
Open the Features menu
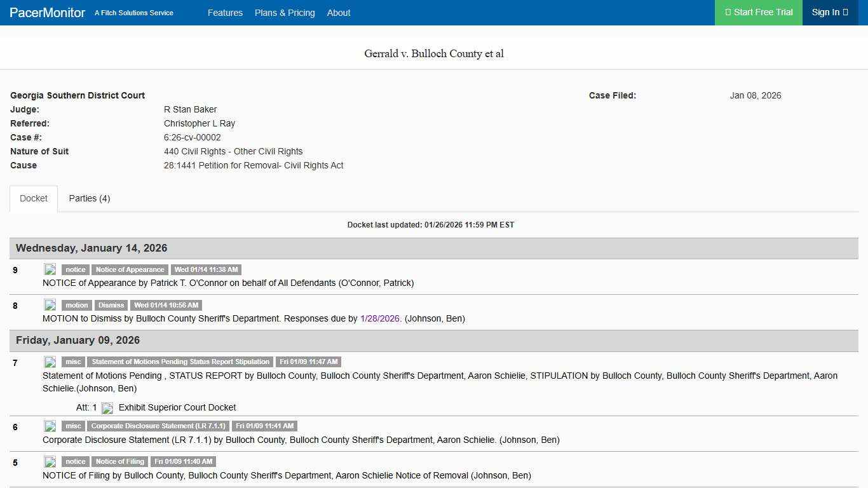226,13
